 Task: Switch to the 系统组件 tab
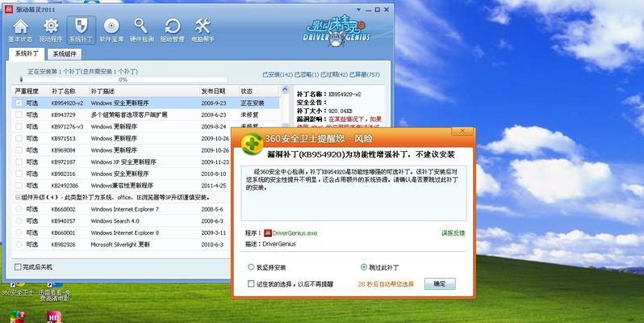pyautogui.click(x=65, y=54)
